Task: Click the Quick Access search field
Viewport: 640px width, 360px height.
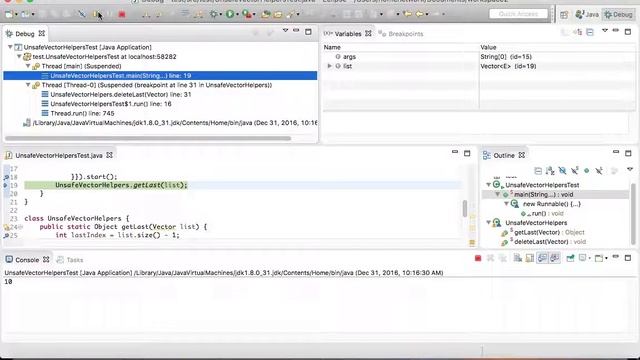Action: [518, 14]
